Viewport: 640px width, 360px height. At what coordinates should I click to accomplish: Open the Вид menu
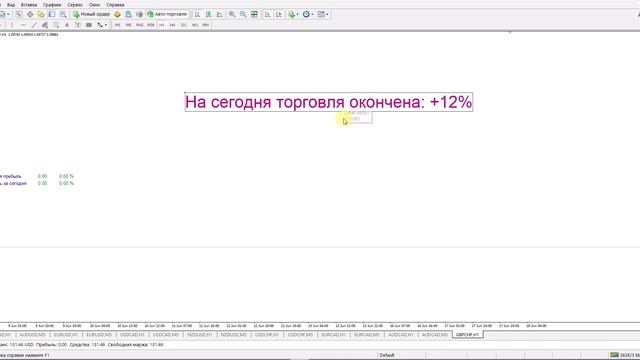[x=11, y=5]
